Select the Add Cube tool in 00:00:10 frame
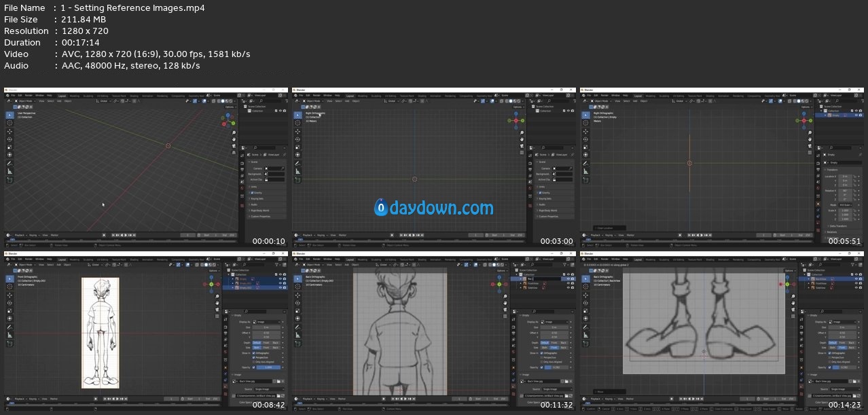 point(10,180)
